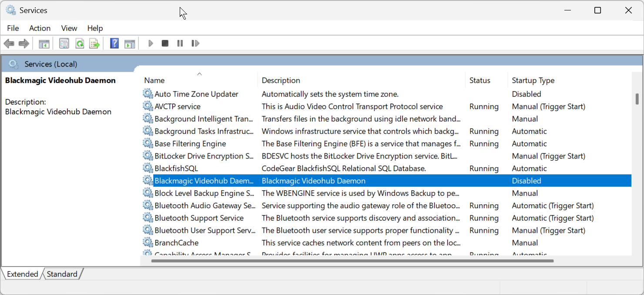This screenshot has width=644, height=295.
Task: Click the horizontal scrollbar thumb
Action: [352, 261]
